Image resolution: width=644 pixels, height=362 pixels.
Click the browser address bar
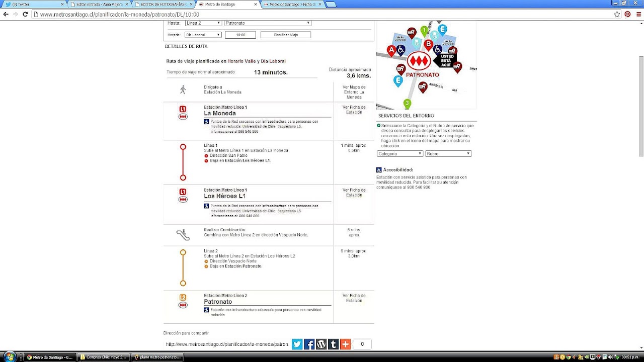click(x=322, y=15)
